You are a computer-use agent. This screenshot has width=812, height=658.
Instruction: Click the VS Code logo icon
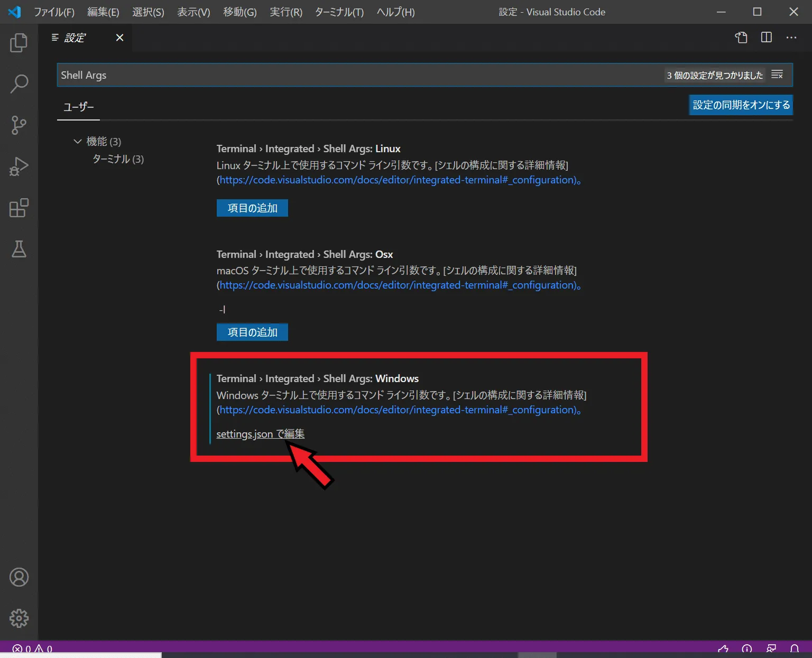[14, 12]
